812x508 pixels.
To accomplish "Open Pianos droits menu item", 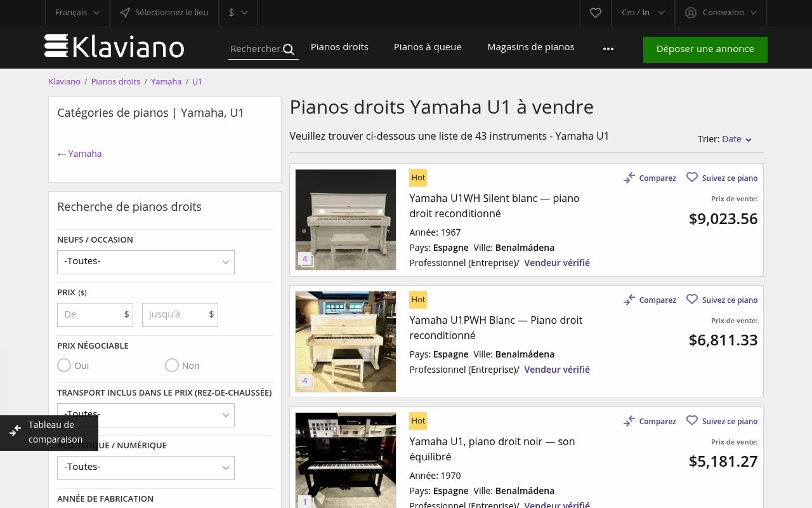I will [339, 47].
